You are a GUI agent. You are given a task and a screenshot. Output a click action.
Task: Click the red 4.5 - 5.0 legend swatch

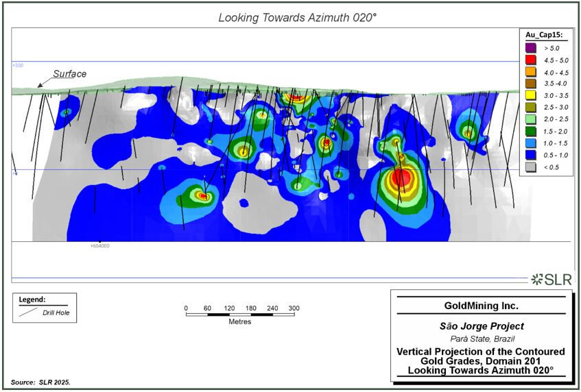pos(531,60)
